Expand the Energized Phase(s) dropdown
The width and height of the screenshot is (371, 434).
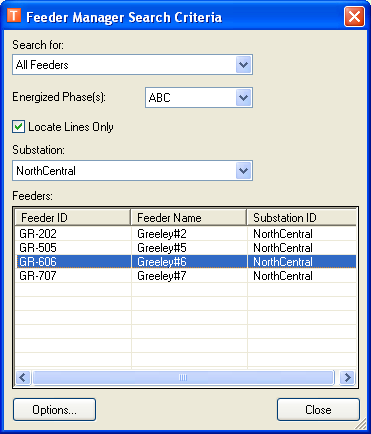click(x=244, y=98)
